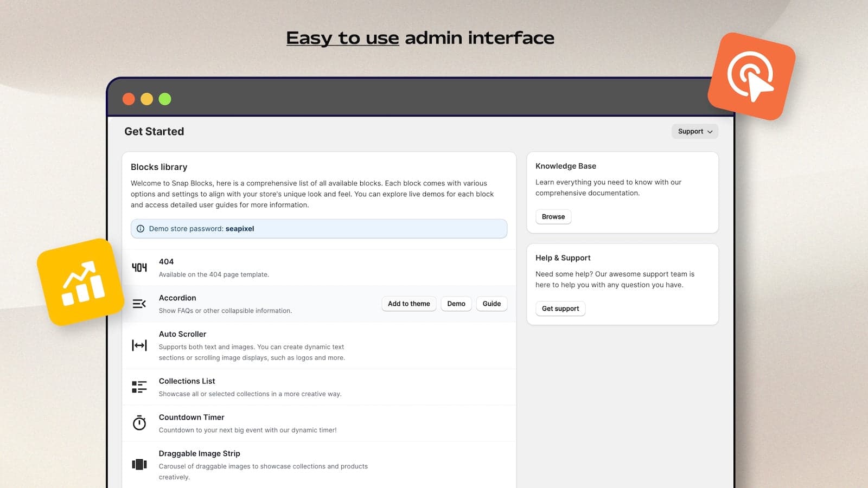This screenshot has width=868, height=488.
Task: Browse the Knowledge Base documentation
Action: tap(553, 217)
